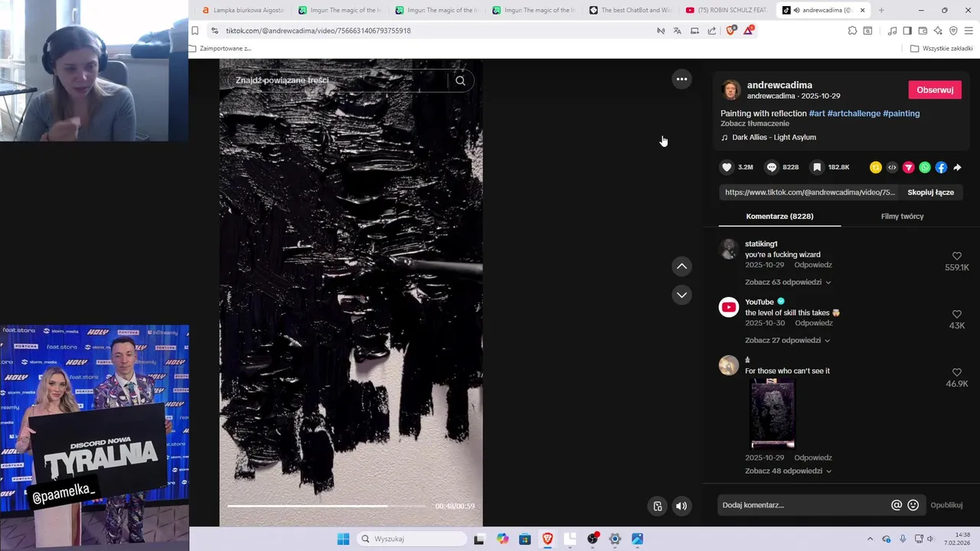Toggle the browser sidebar panel icon
The width and height of the screenshot is (980, 551).
pos(907,31)
